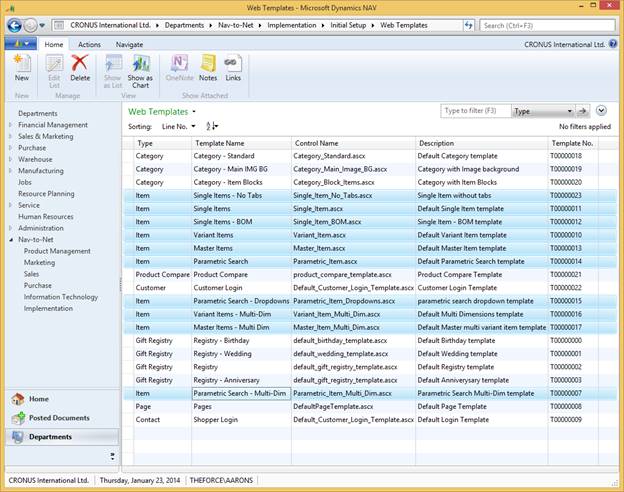The image size is (624, 492).
Task: Open the Dynamics NAV application menu button
Action: coord(21,44)
